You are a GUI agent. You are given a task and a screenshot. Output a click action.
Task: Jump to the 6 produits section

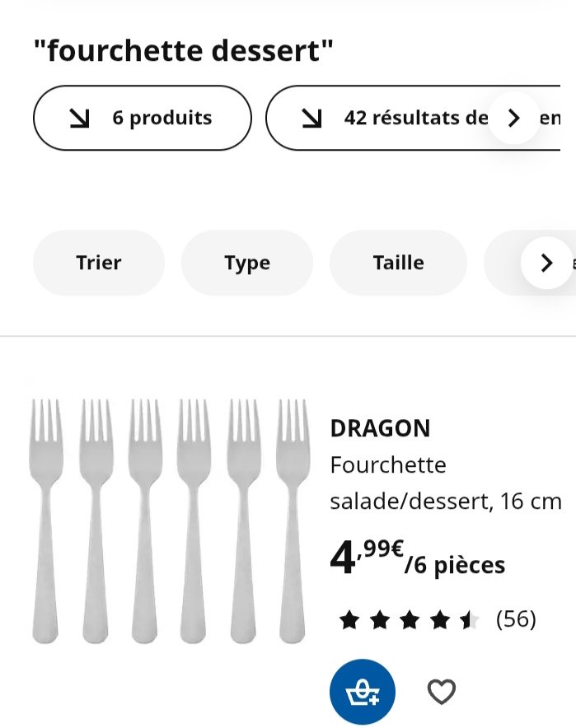(x=143, y=118)
